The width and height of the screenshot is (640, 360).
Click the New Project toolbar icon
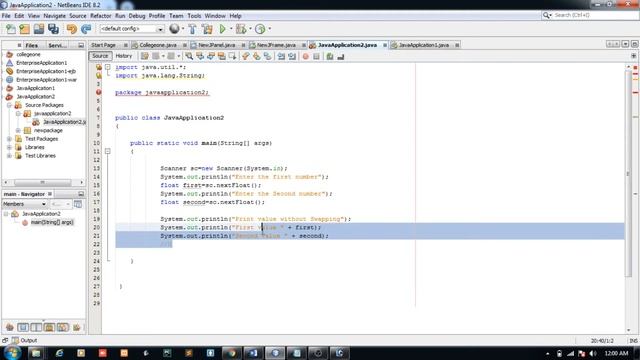[x=24, y=29]
